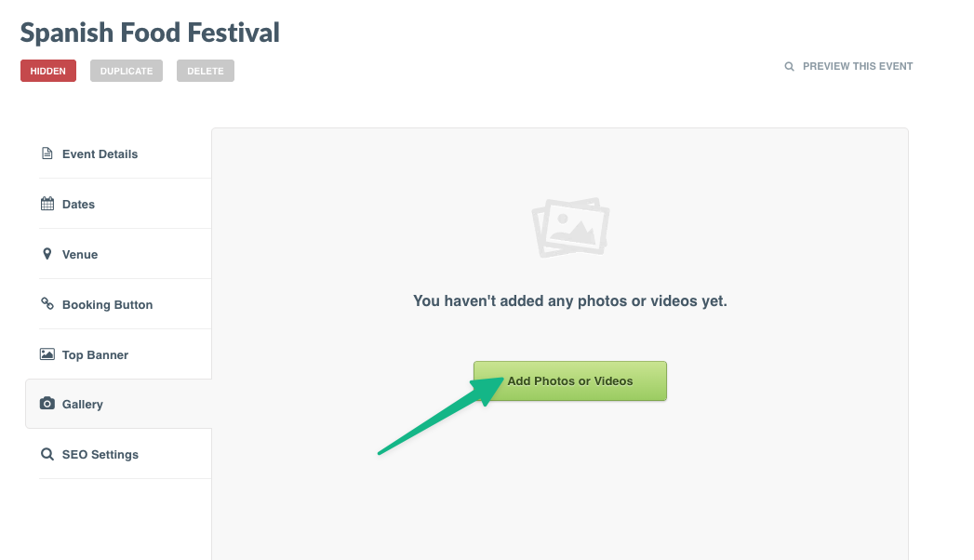Screen dimensions: 974x560
Task: Click the Dates calendar icon
Action: click(x=47, y=204)
